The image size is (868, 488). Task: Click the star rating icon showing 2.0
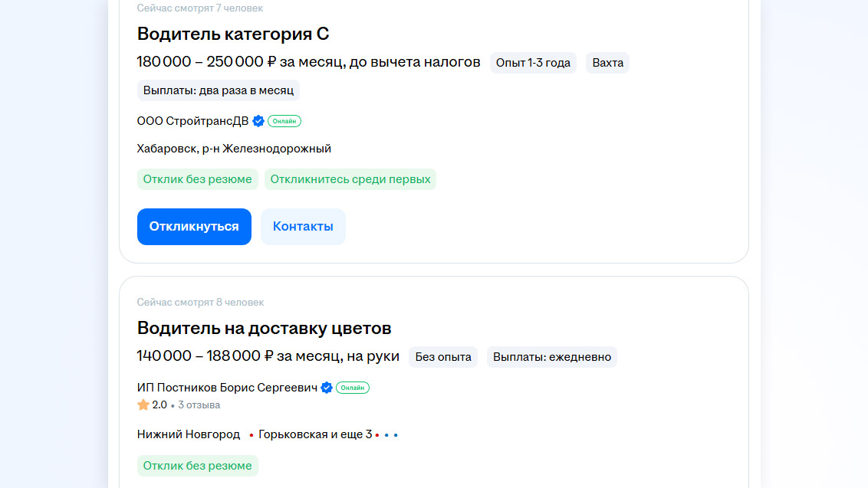click(143, 404)
